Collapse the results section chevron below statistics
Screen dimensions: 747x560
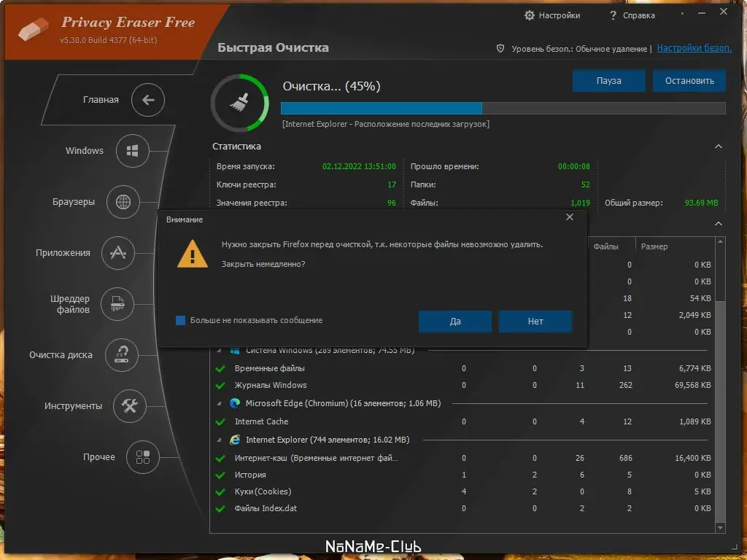[719, 223]
